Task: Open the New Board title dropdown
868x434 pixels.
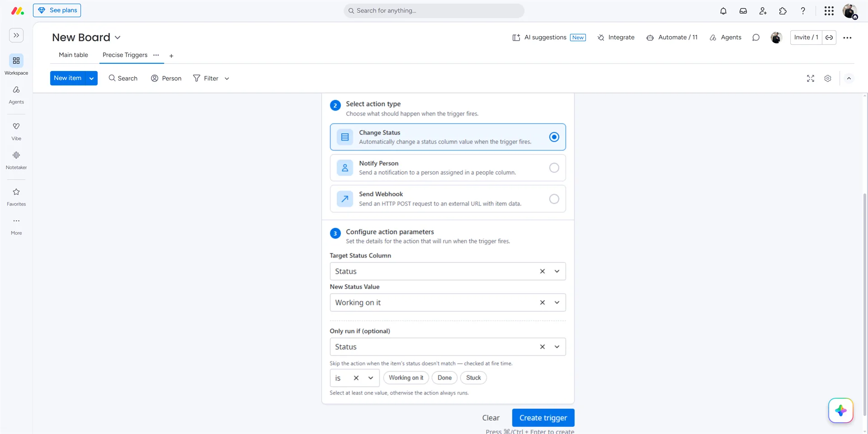Action: [118, 38]
